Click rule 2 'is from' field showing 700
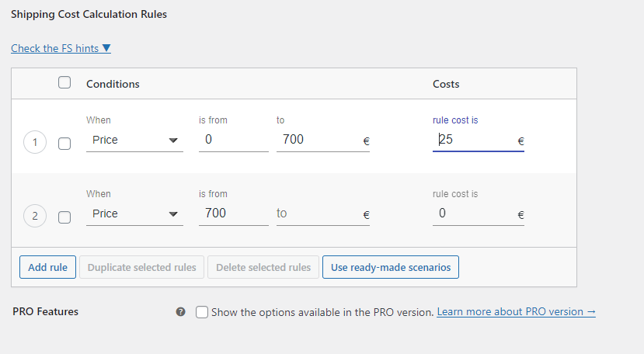The width and height of the screenshot is (644, 354). [x=233, y=213]
